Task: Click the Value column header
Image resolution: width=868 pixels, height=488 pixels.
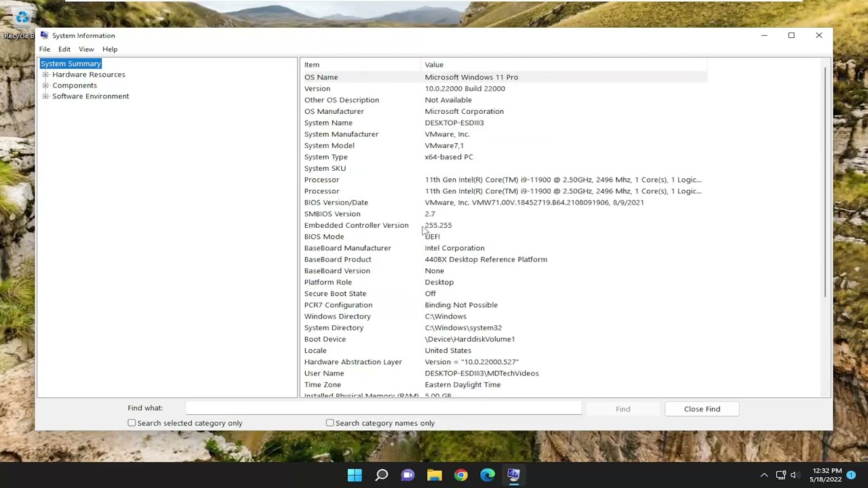Action: pyautogui.click(x=564, y=65)
